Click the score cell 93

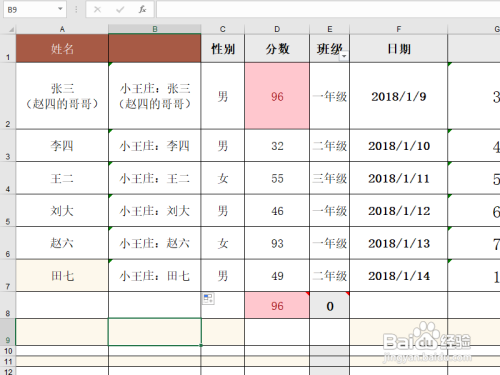[277, 243]
